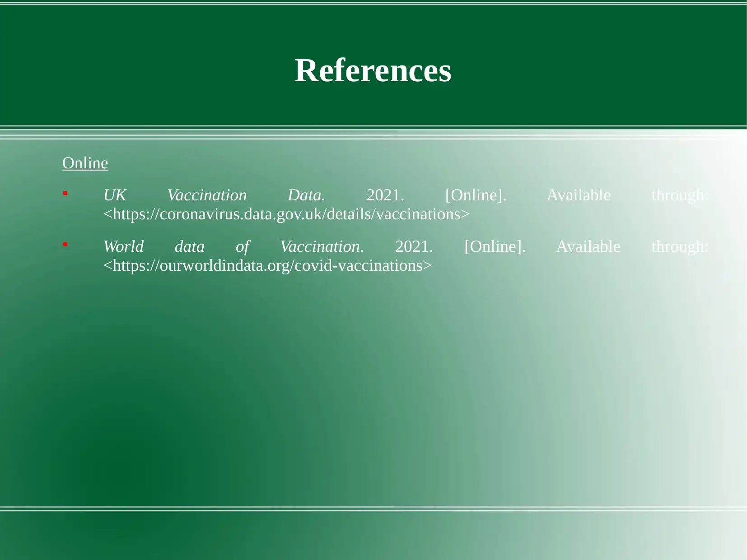Click the References slide title

(373, 70)
